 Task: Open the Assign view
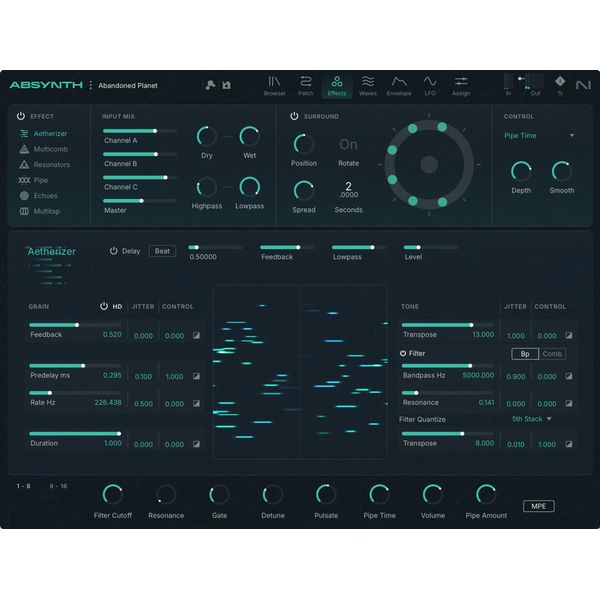(x=461, y=86)
